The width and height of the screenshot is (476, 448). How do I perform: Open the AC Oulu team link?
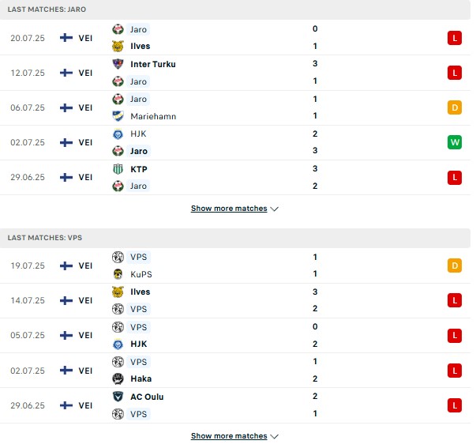(x=147, y=397)
